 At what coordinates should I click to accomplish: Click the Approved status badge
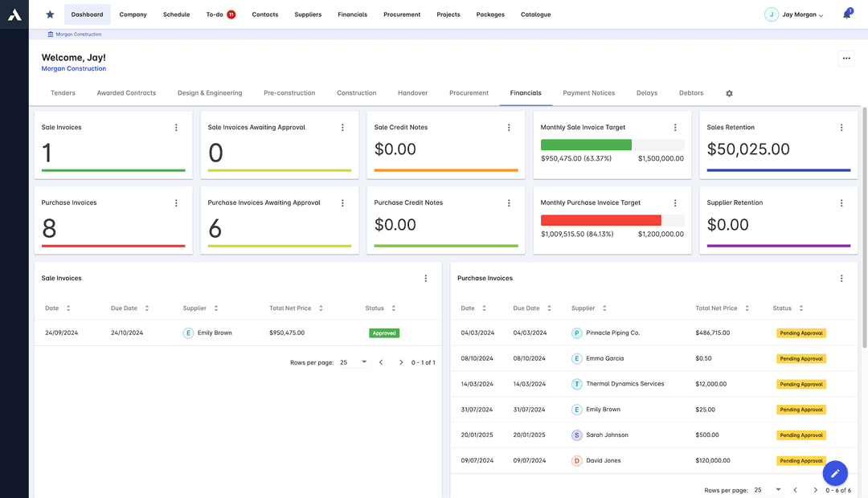pyautogui.click(x=384, y=332)
